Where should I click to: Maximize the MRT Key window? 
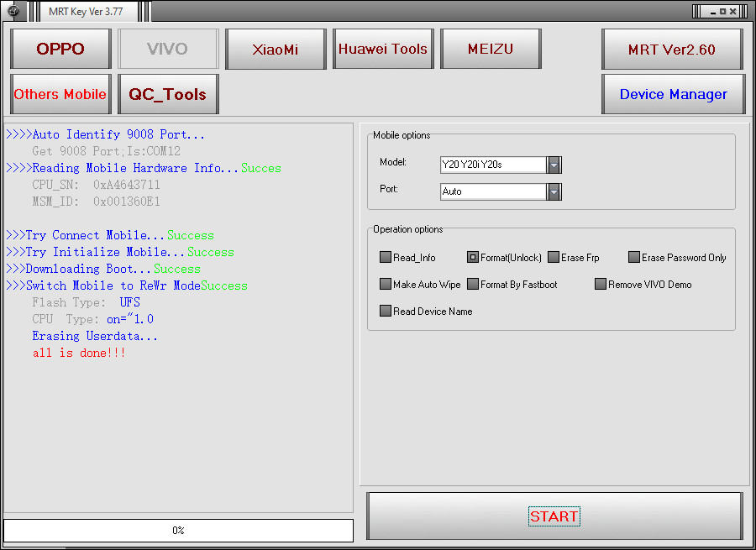pos(722,12)
